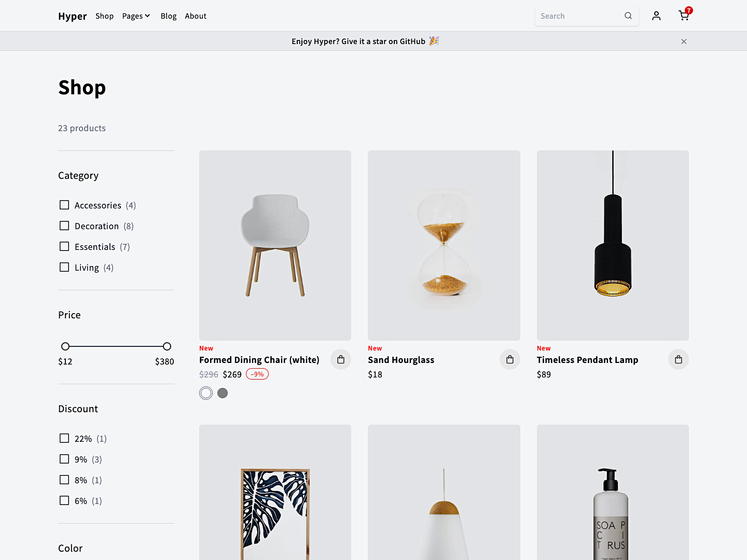
Task: Enable the 9% discount filter
Action: [x=64, y=459]
